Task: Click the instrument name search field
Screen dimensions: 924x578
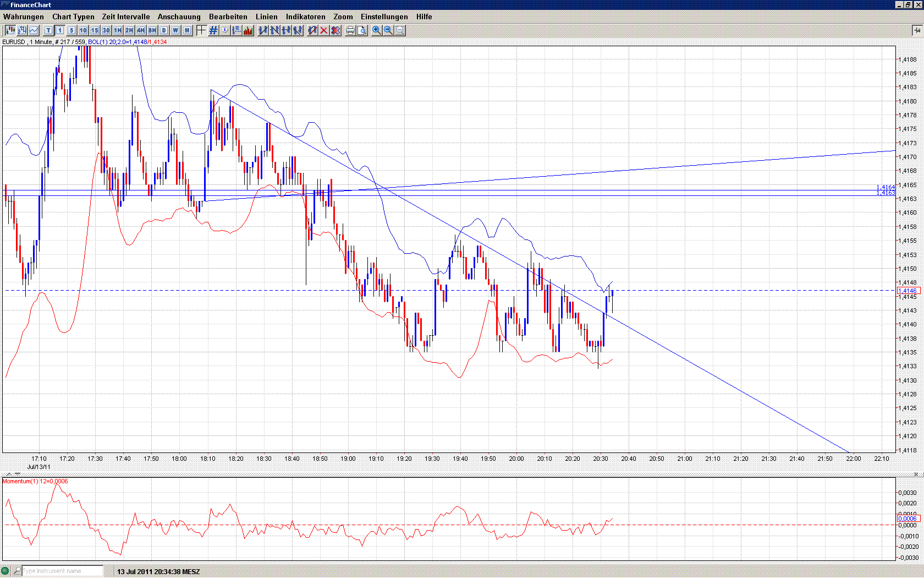Action: 62,571
